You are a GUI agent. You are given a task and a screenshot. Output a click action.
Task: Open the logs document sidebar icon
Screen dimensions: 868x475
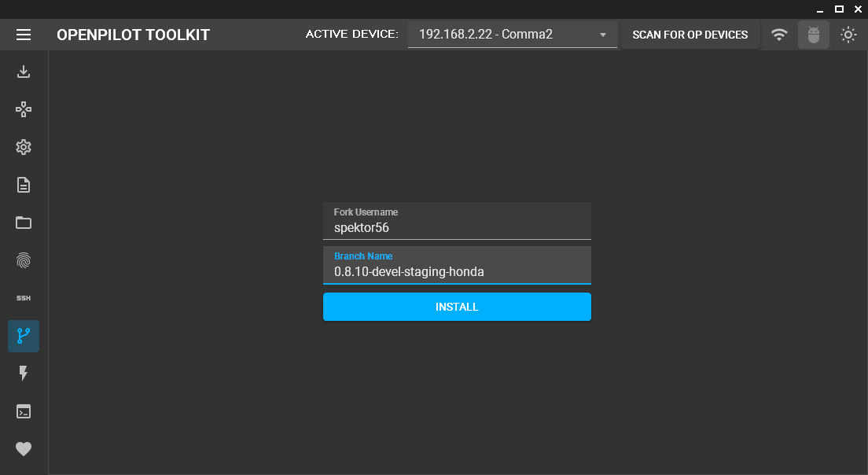(24, 185)
